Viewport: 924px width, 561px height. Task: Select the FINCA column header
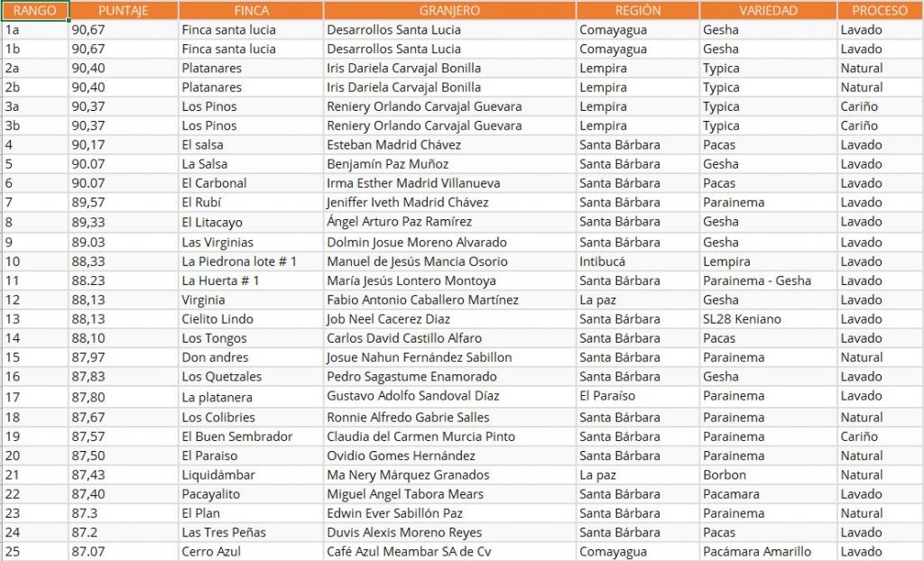coord(251,10)
